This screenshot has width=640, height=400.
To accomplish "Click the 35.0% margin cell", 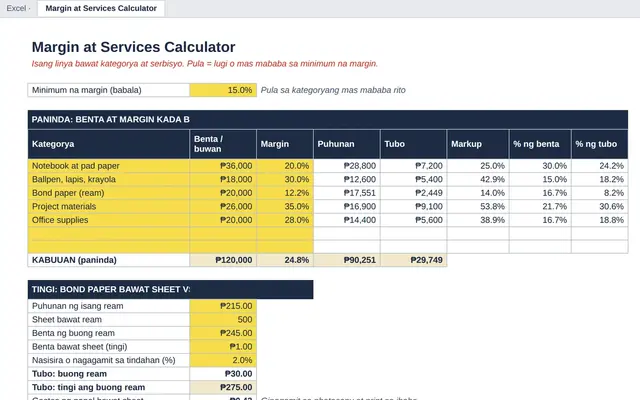I will pyautogui.click(x=285, y=206).
